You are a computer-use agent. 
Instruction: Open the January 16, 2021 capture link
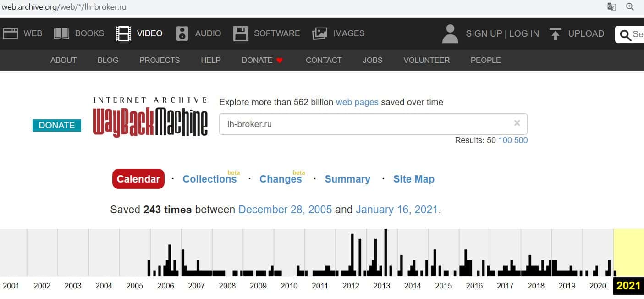point(397,210)
